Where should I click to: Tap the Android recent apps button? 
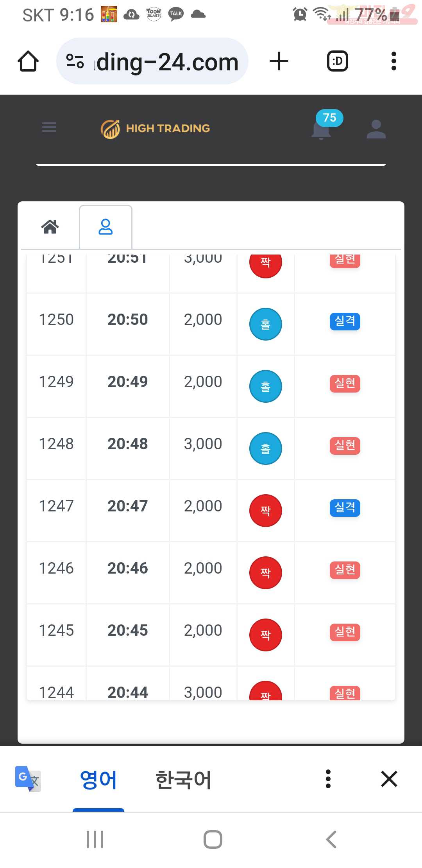pos(95,839)
